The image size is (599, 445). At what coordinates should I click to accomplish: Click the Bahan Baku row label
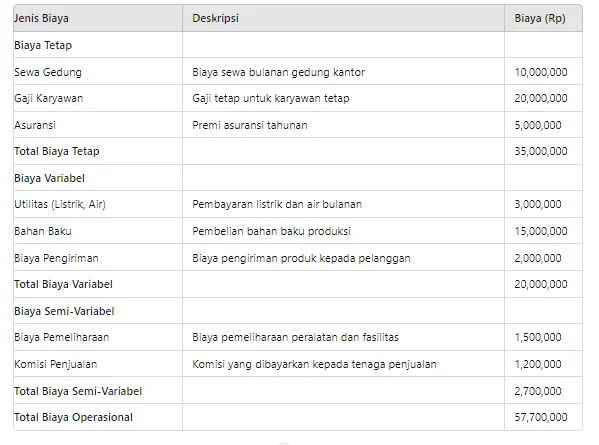43,231
